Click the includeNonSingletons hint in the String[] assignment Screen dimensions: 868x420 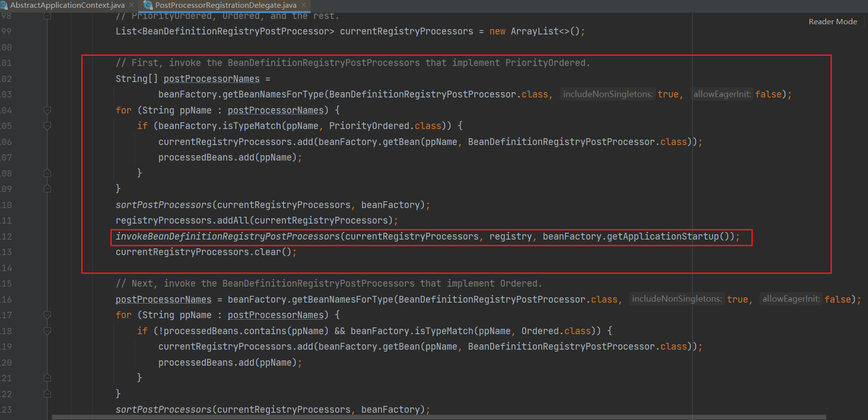click(x=608, y=94)
